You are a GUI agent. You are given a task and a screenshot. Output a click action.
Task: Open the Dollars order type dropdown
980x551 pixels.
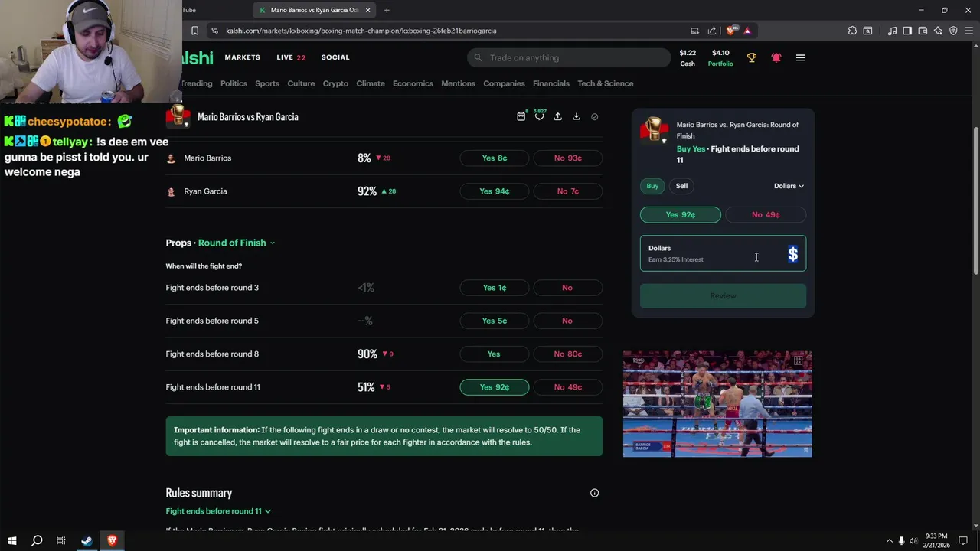[x=789, y=186]
